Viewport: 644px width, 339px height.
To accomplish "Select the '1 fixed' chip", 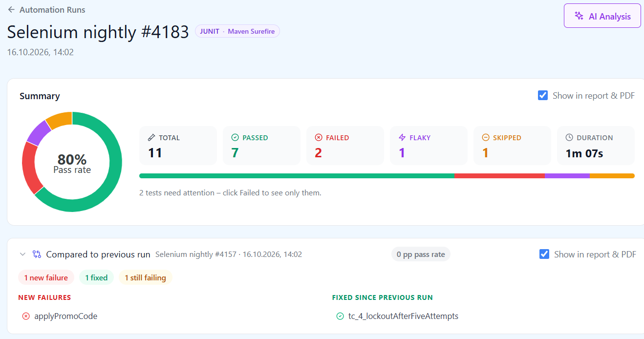I will 96,277.
